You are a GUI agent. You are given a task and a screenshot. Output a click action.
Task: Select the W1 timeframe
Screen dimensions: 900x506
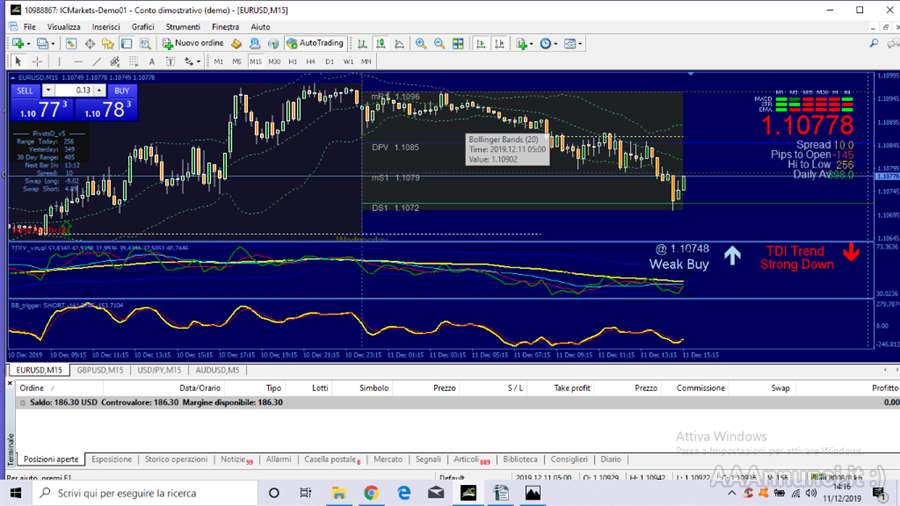348,61
